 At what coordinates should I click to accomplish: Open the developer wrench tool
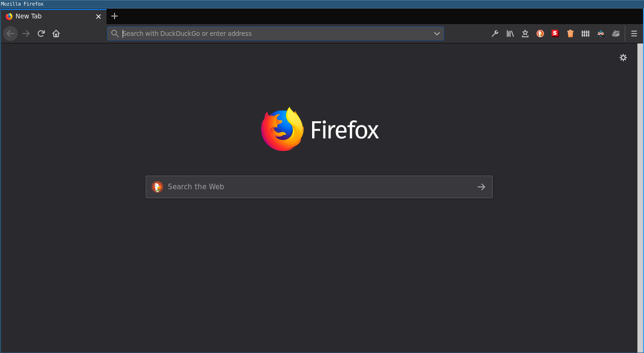(x=495, y=34)
